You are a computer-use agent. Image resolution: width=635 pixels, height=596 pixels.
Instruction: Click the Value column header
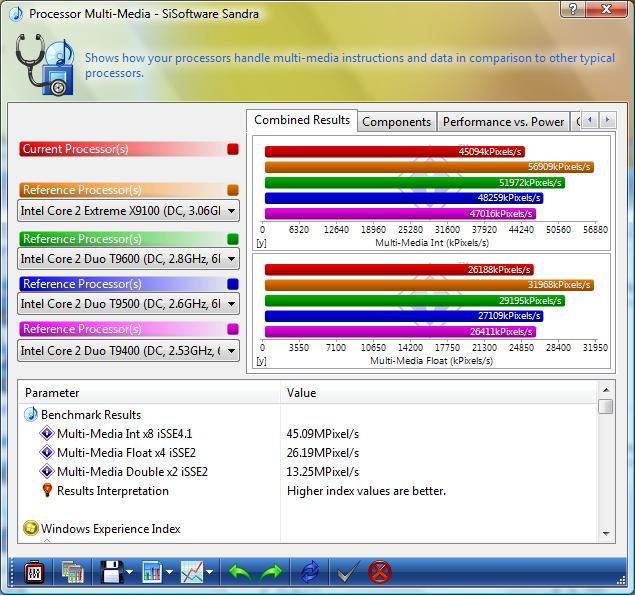(439, 392)
